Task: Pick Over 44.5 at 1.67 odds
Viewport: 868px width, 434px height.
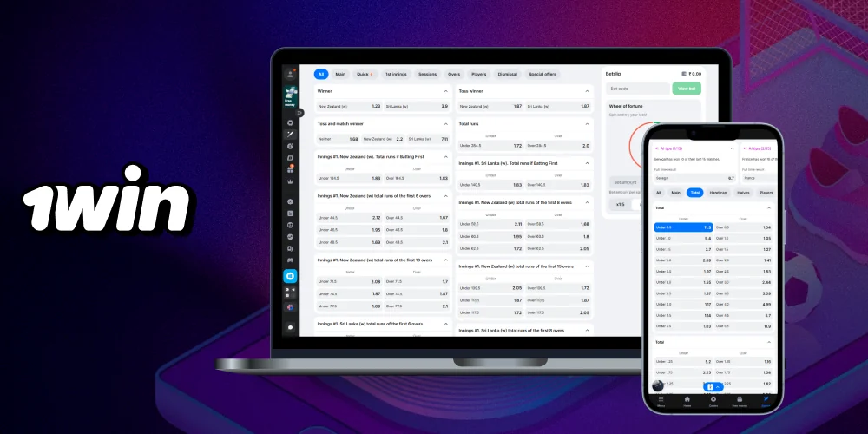Action: [417, 218]
